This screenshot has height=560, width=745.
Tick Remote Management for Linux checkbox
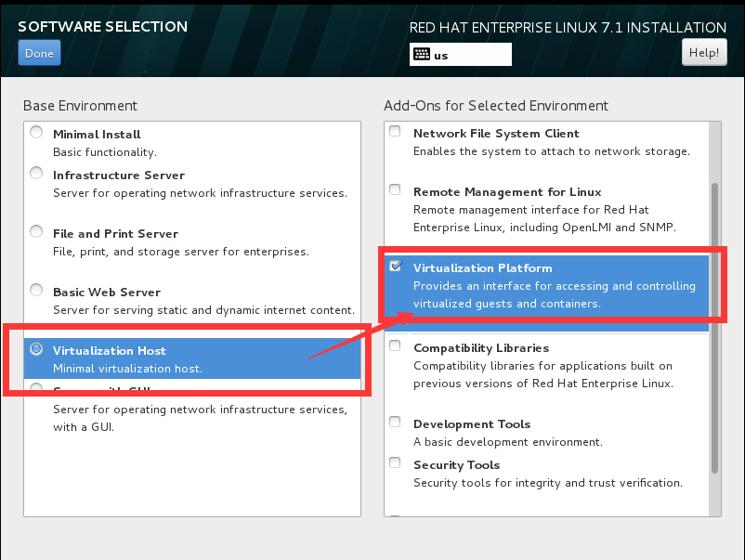[395, 189]
